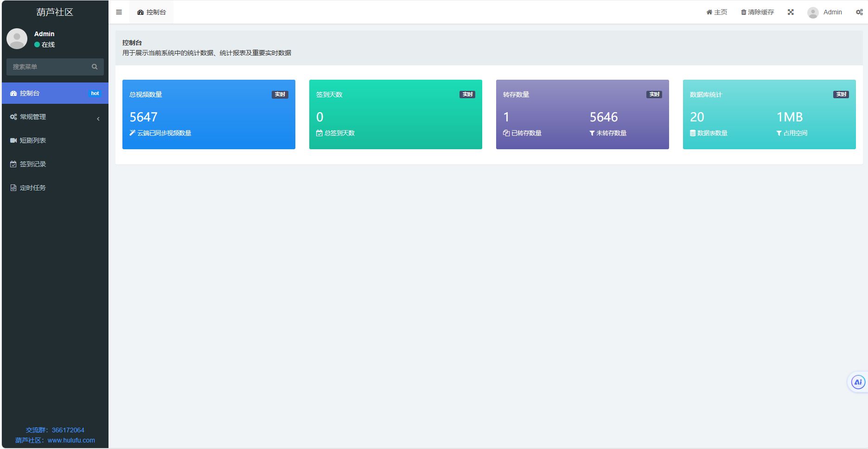
Task: Expand the 常规管理 sidebar group
Action: pos(33,117)
